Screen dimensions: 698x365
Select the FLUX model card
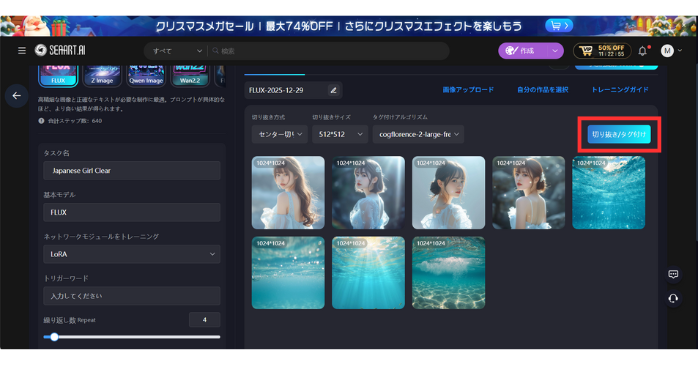[x=58, y=76]
